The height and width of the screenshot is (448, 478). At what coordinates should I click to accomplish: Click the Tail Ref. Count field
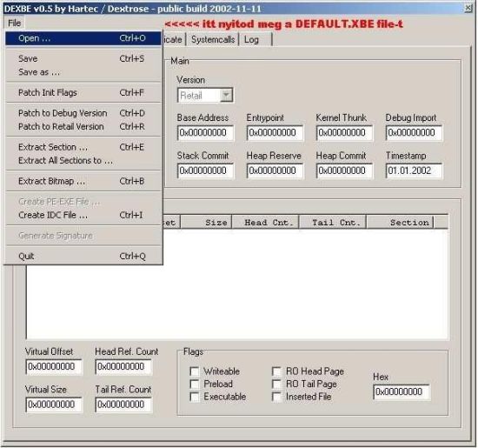tap(123, 405)
